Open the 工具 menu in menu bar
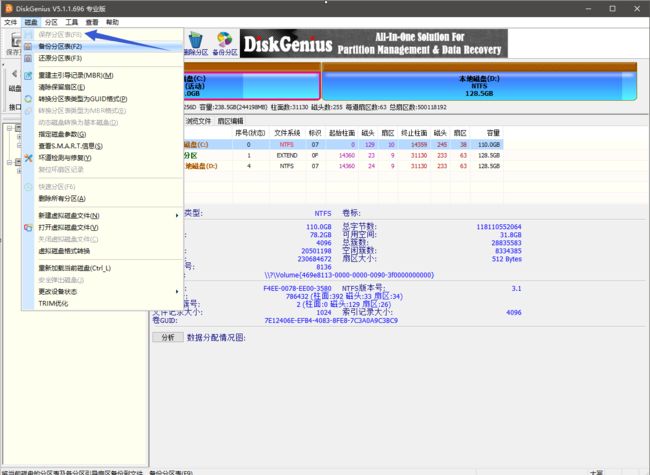Image resolution: width=650 pixels, height=475 pixels. tap(71, 22)
